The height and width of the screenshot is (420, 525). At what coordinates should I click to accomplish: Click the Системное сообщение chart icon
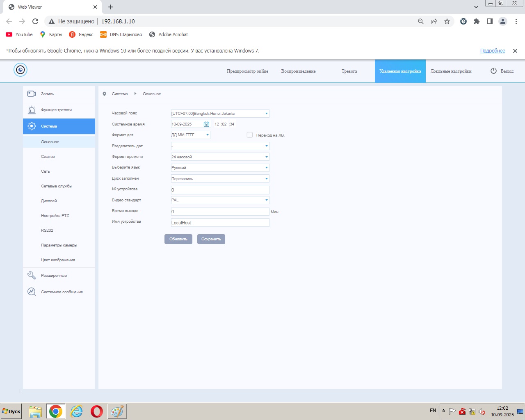[x=32, y=292]
